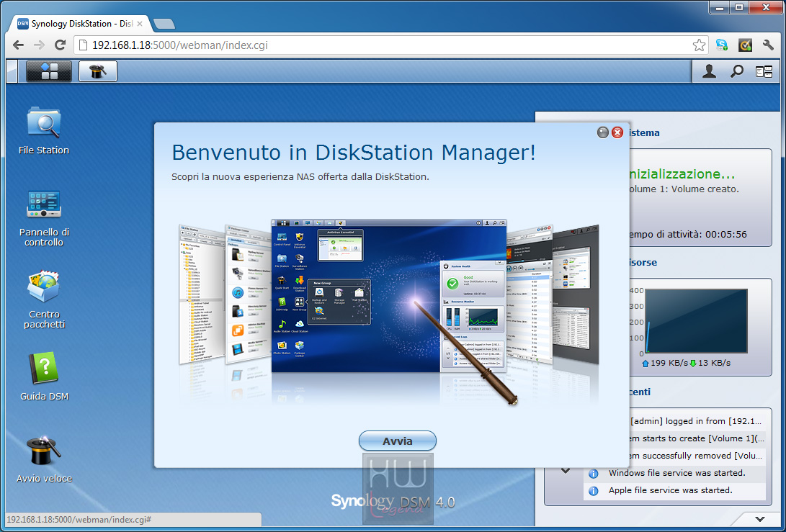Select the Synology DiskStation browser tab
Screen dimensions: 786x532
(80, 24)
